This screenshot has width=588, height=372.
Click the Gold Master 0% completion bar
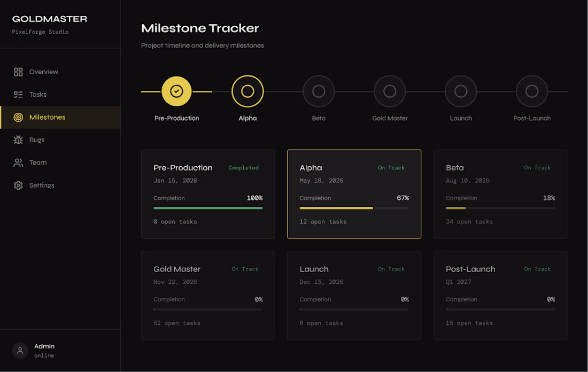208,309
